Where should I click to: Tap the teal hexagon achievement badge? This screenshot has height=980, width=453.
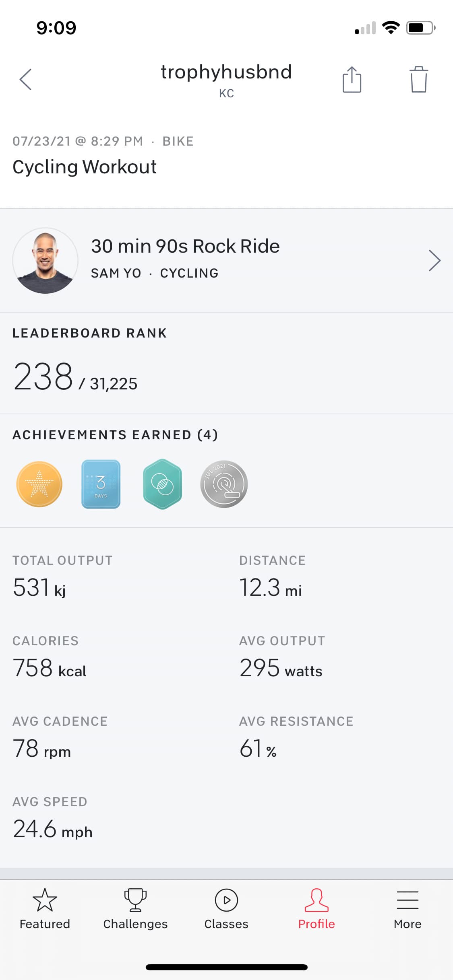tap(162, 484)
